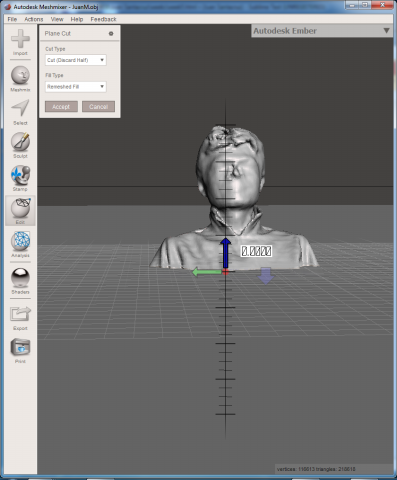Click the 3D bust model head
Screen dimensions: 397x480
[230, 167]
